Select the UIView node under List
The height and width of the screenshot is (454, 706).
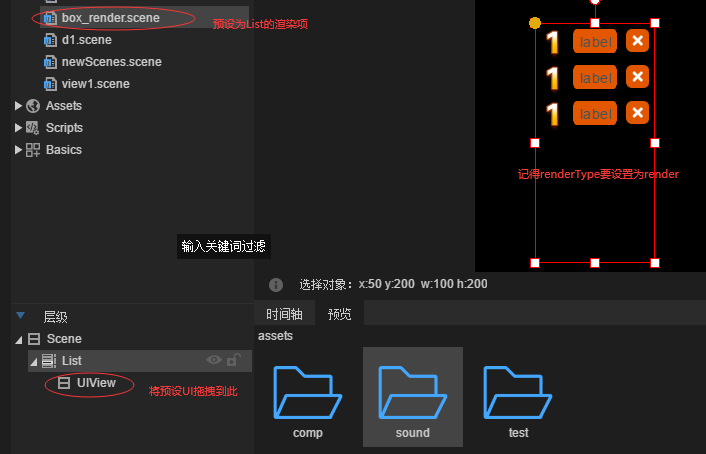[x=96, y=383]
